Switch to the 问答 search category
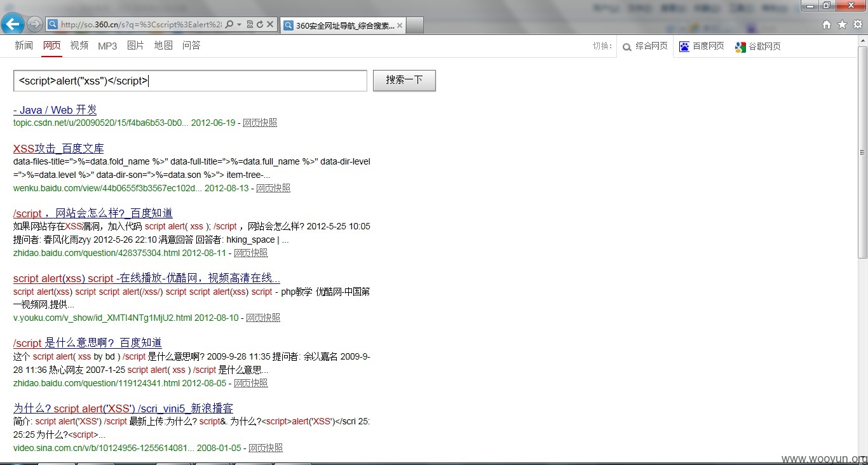Screen dimensions: 868x465 [191, 46]
